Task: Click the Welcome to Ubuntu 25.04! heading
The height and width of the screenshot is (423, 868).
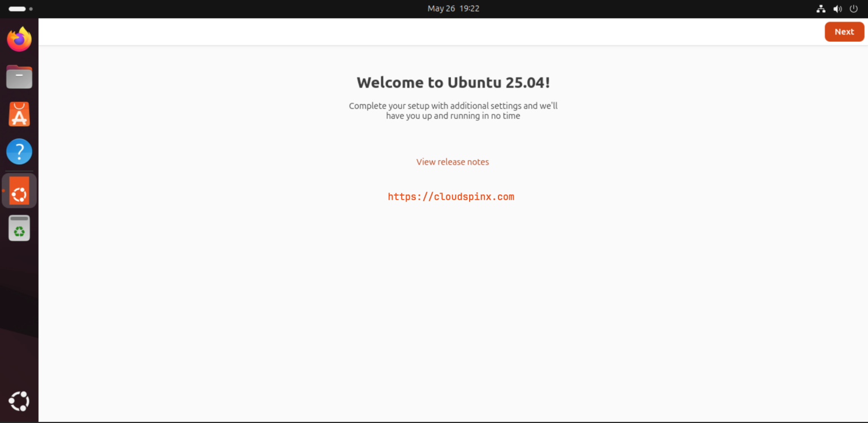Action: pyautogui.click(x=453, y=83)
